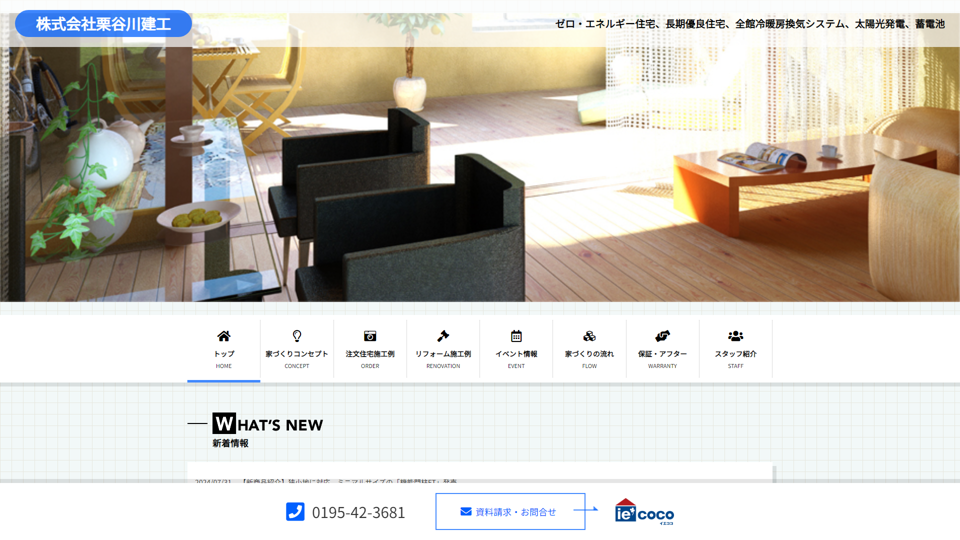Click the people icon for Staff
This screenshot has height=540, width=960.
[x=735, y=336]
